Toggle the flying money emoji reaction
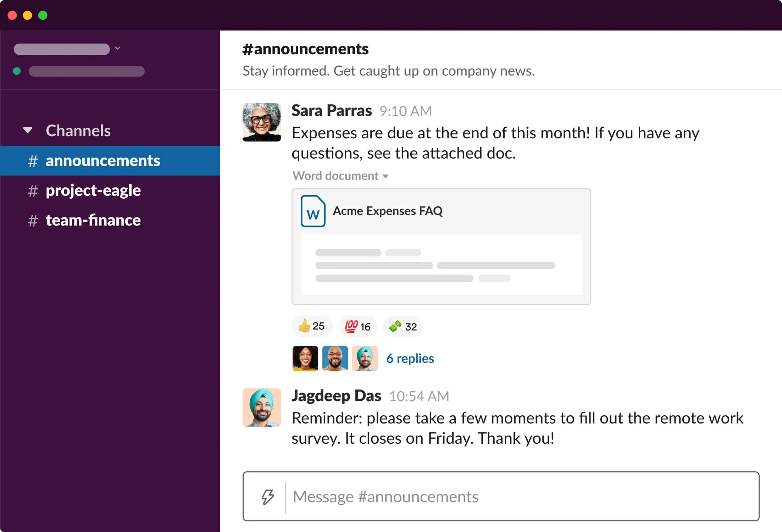Screen dimensions: 782x532 pyautogui.click(x=403, y=326)
